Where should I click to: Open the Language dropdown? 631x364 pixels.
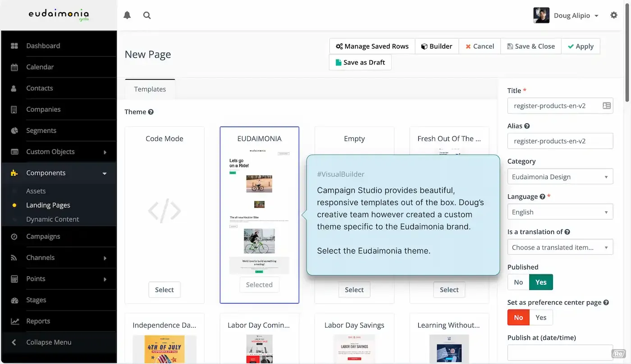(x=560, y=212)
